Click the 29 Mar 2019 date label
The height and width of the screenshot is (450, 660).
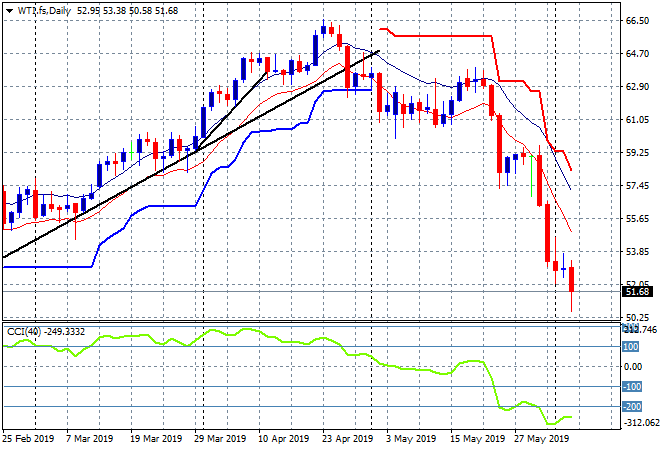pyautogui.click(x=220, y=439)
